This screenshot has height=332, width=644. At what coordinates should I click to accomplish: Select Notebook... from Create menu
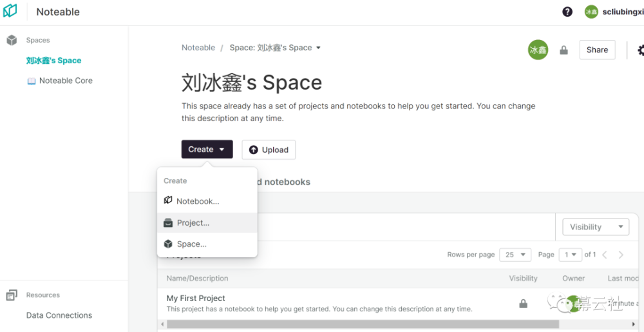207,201
